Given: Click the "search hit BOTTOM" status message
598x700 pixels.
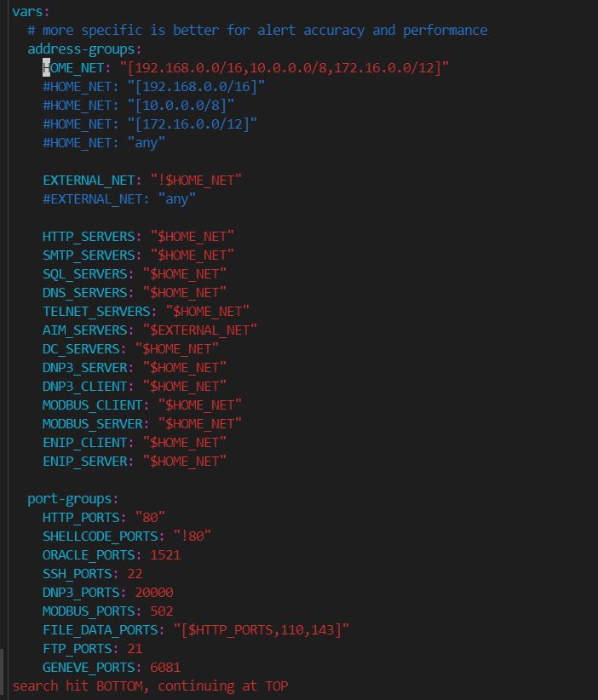Looking at the screenshot, I should (150, 686).
